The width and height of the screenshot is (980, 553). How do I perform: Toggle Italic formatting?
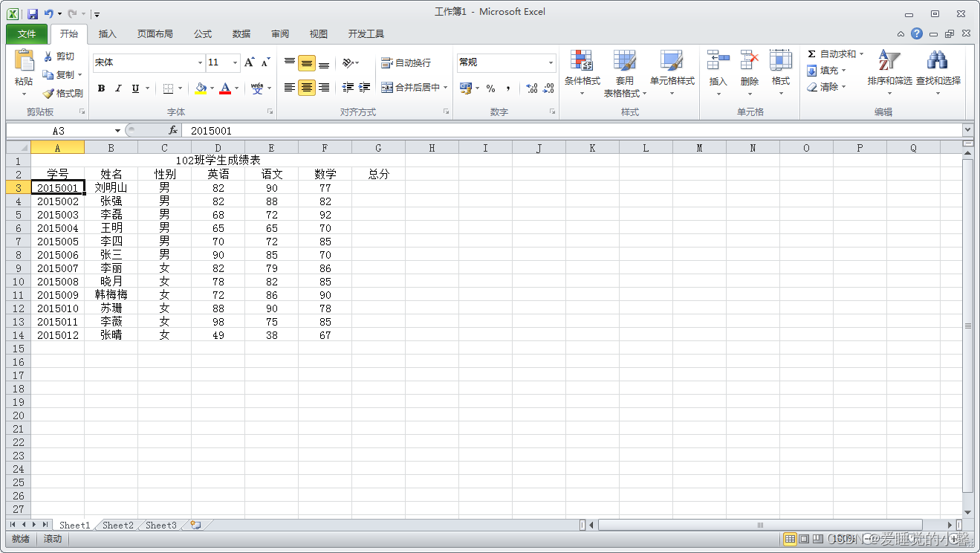click(117, 88)
